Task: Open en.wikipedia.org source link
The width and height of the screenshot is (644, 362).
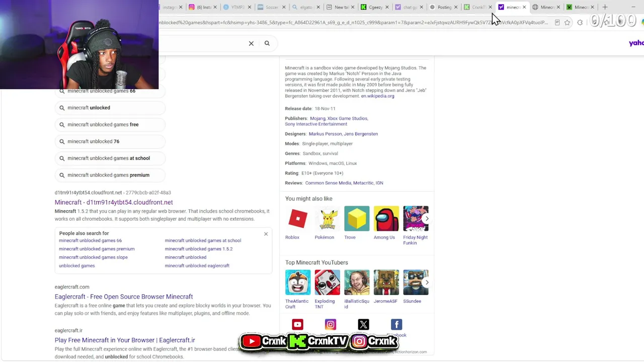Action: 377,96
